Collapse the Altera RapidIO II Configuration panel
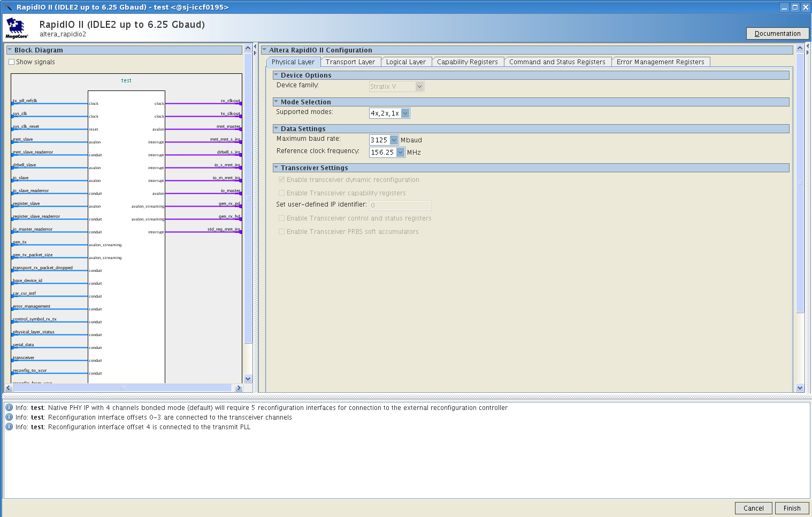Screen dimensions: 812x517 [264, 50]
